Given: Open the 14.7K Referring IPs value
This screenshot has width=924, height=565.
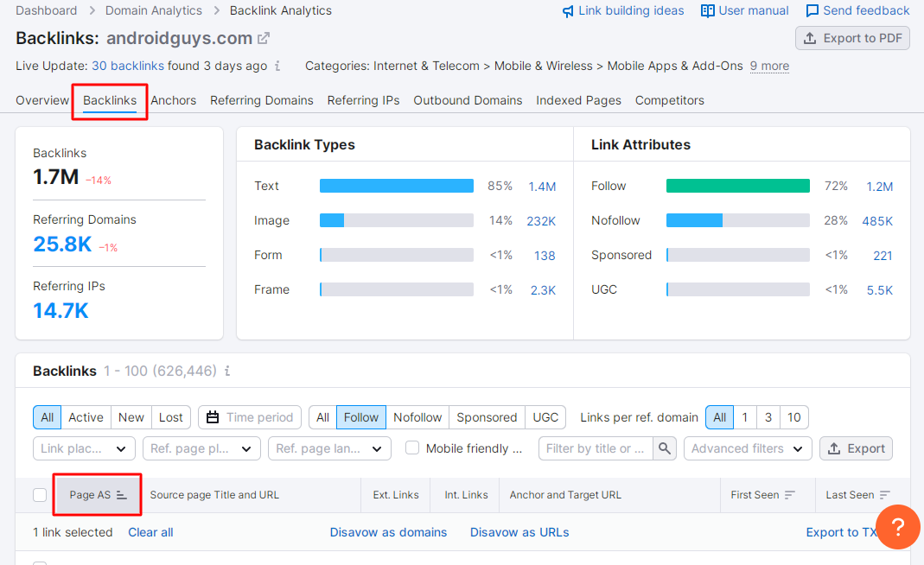Looking at the screenshot, I should tap(61, 310).
